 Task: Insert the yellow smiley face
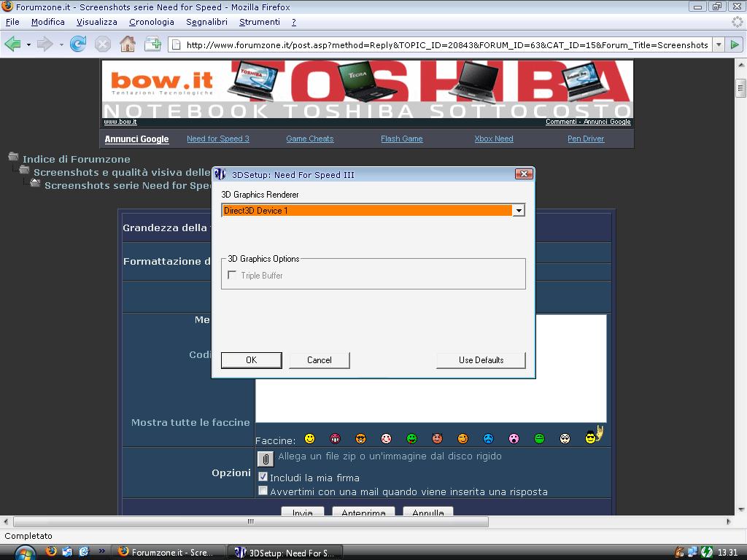click(309, 438)
